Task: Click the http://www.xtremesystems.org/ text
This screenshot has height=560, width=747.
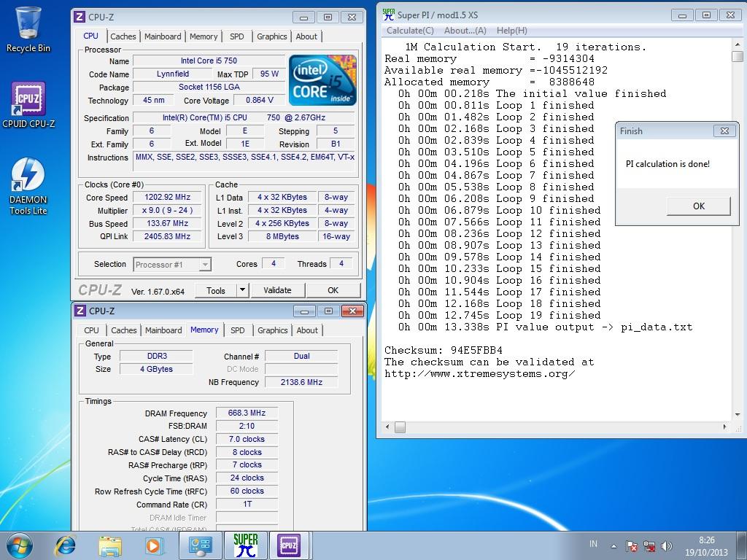Action: click(x=480, y=374)
